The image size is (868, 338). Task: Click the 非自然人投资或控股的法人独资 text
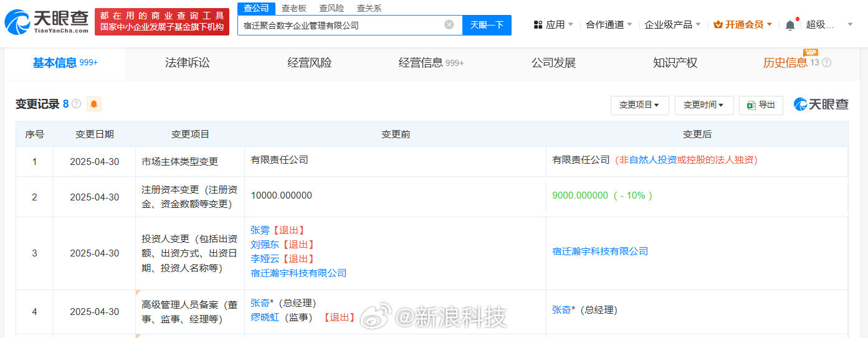[x=687, y=160]
